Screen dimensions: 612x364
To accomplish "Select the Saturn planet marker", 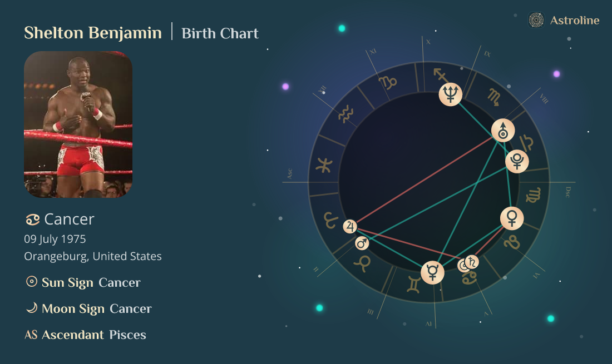I will pyautogui.click(x=472, y=261).
